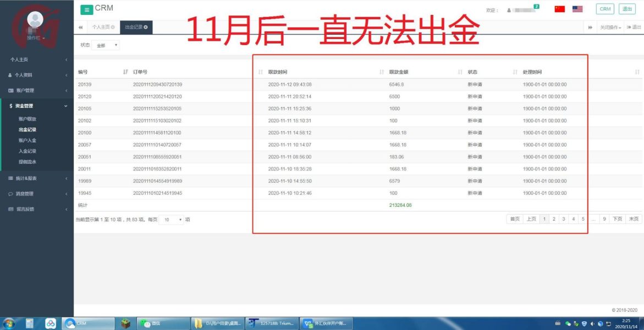644x330 pixels.
Task: Sort by the 状态 column header
Action: click(x=492, y=72)
